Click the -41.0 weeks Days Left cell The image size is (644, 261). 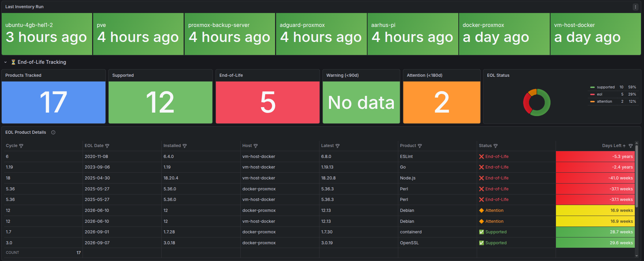(x=595, y=178)
